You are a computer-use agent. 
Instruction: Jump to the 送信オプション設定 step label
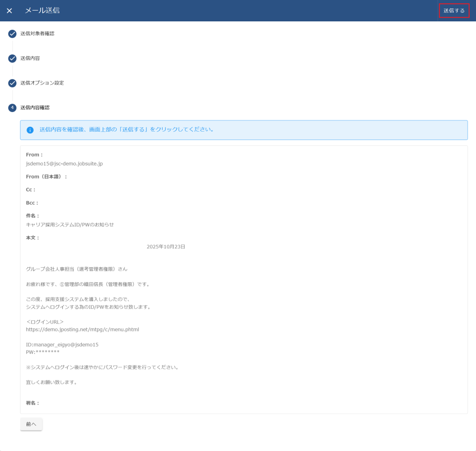[42, 83]
